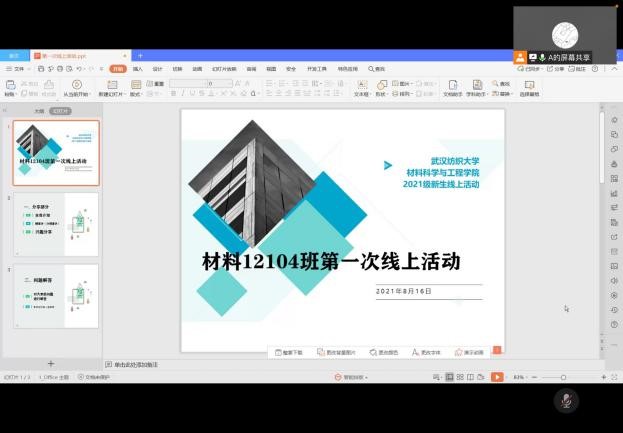The width and height of the screenshot is (623, 433).
Task: Open the 选择窗格 selection pane
Action: coord(529,86)
